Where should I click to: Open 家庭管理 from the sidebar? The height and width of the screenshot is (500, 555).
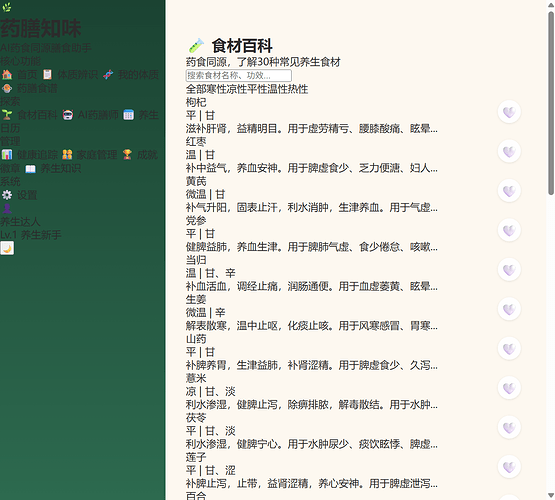[89, 155]
